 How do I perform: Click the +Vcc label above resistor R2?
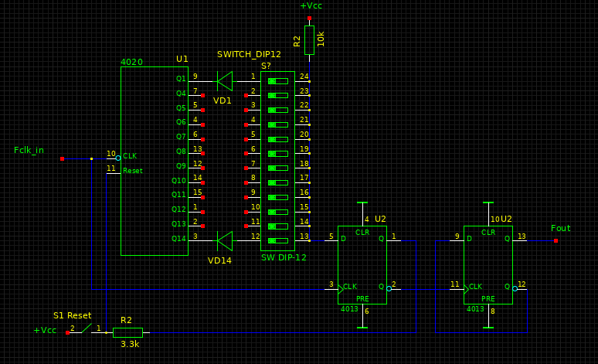pos(311,6)
